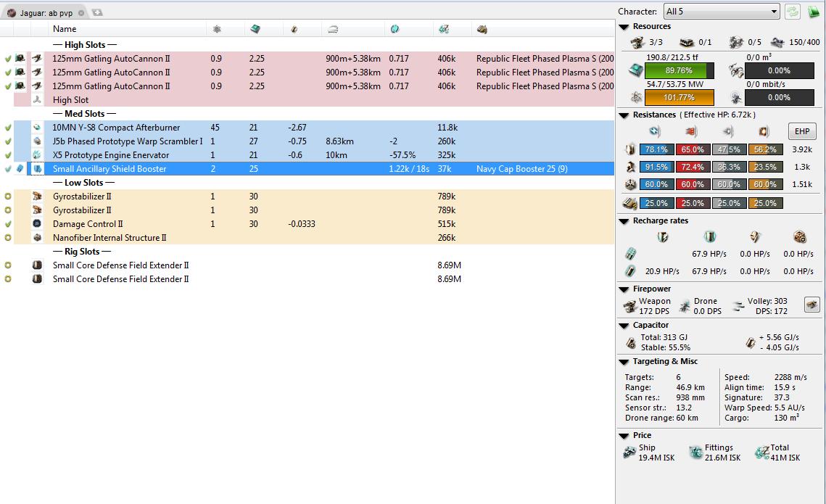The image size is (826, 504).
Task: Click the ammo column header icon
Action: click(x=482, y=29)
